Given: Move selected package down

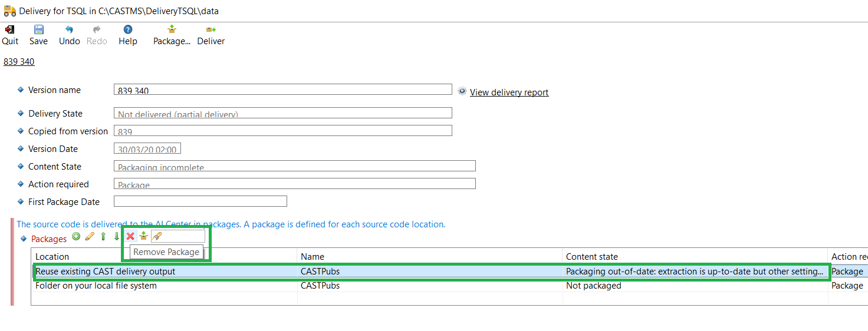Looking at the screenshot, I should [x=116, y=237].
